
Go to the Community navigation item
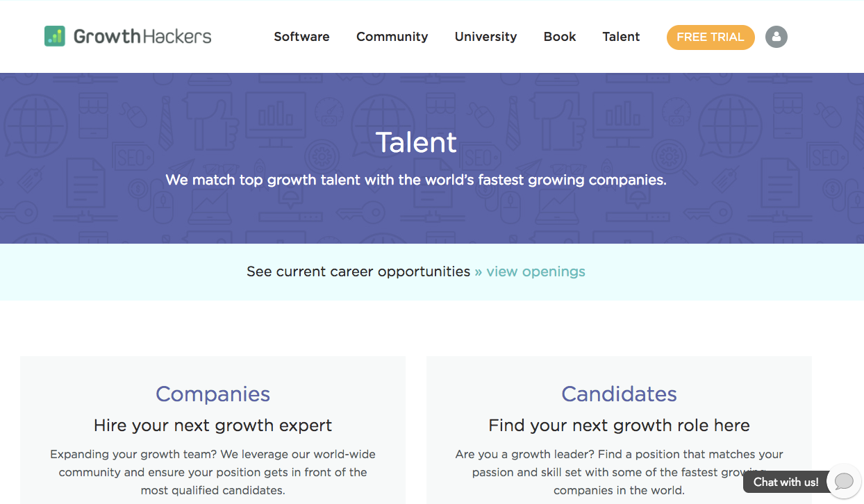pyautogui.click(x=392, y=37)
